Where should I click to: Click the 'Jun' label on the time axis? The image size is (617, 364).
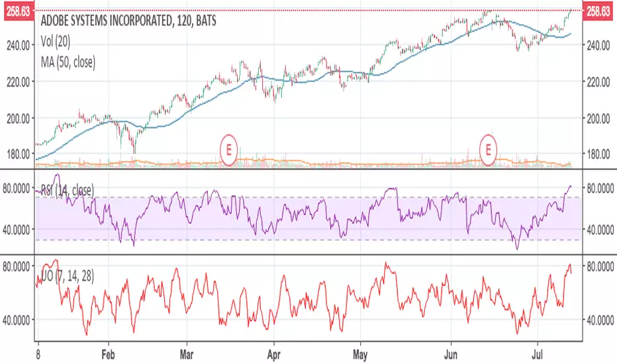(x=451, y=355)
